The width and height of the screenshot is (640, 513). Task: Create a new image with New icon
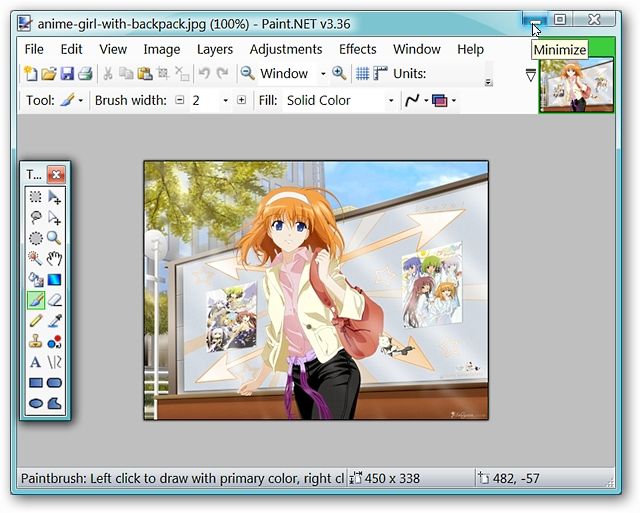[31, 74]
